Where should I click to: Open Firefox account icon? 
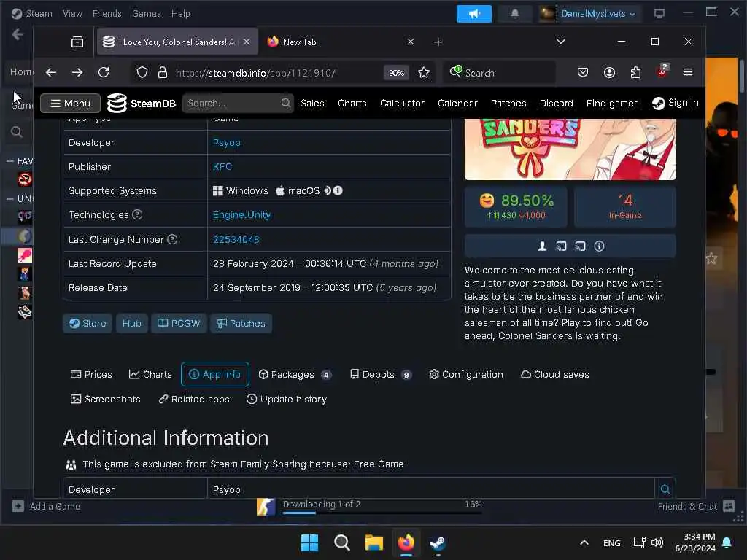(609, 72)
